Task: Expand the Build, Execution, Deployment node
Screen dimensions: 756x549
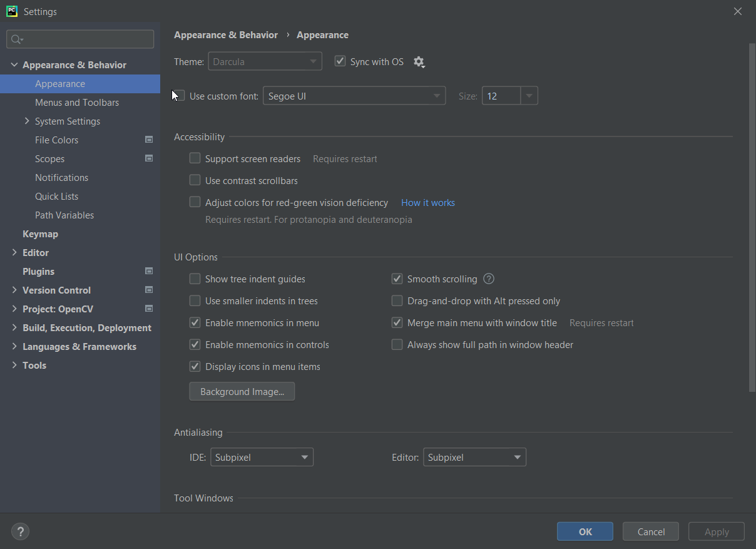Action: tap(14, 327)
